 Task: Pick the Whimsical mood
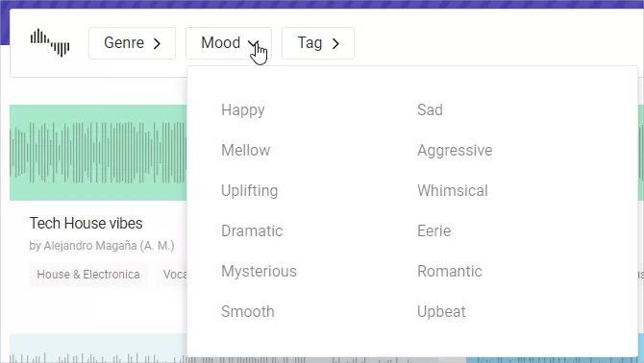(x=453, y=191)
